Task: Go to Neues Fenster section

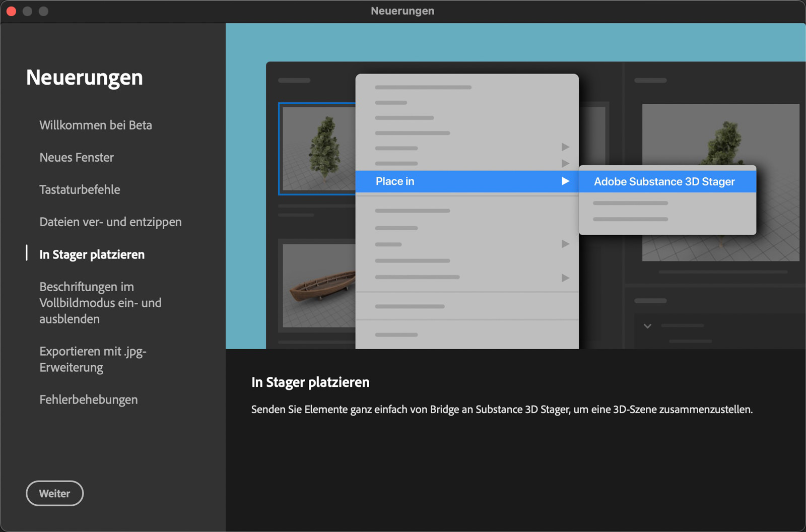Action: [x=77, y=157]
